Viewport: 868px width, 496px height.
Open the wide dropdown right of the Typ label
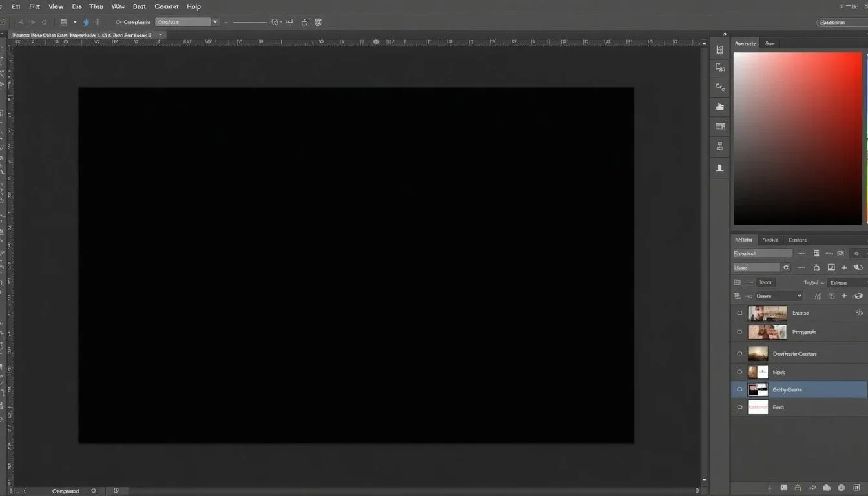point(847,282)
